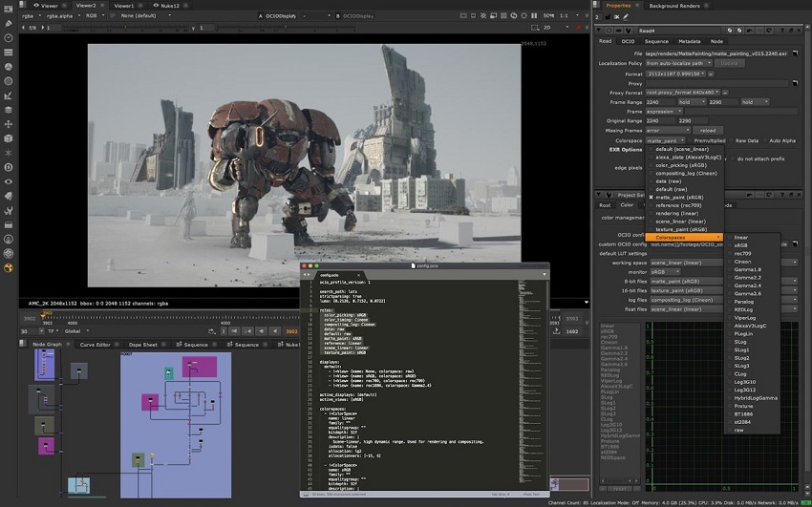Switch to the Curve Editor tab
812x507 pixels.
pos(95,345)
